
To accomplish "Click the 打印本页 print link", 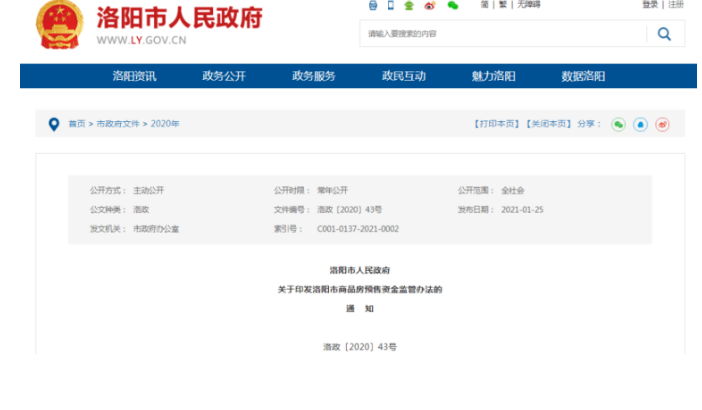I will point(497,124).
